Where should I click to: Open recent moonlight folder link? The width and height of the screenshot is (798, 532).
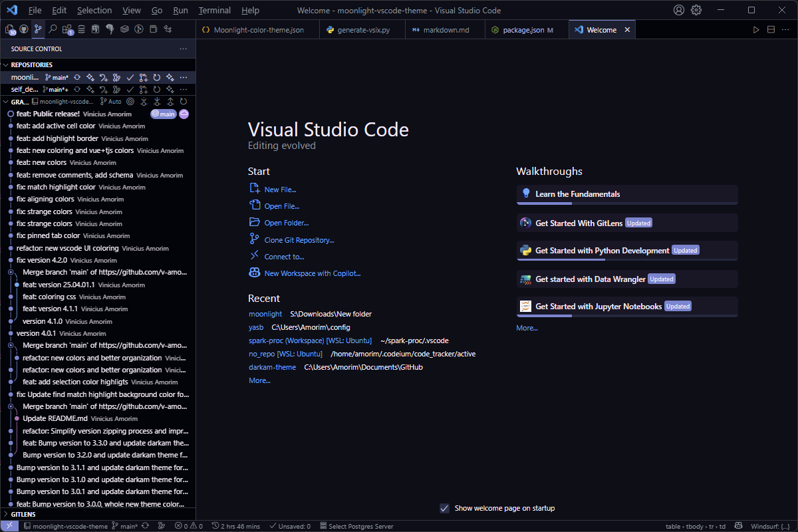click(x=265, y=314)
